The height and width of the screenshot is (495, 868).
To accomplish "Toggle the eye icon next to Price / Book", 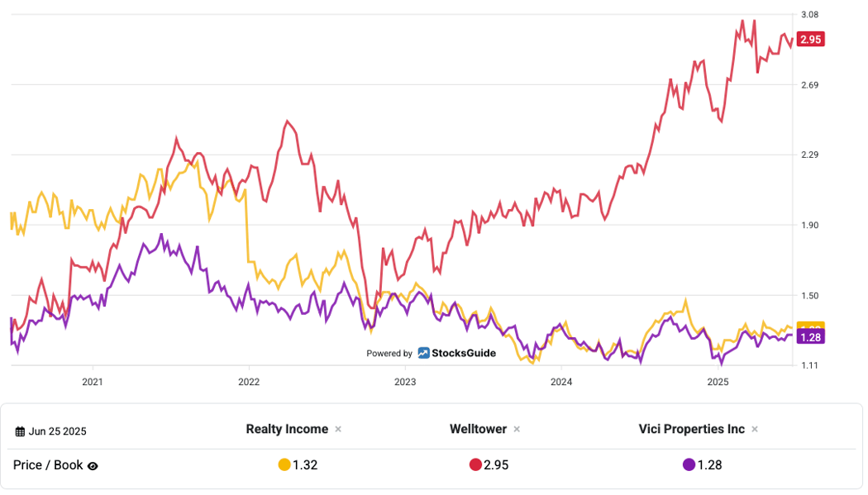I will coord(93,466).
